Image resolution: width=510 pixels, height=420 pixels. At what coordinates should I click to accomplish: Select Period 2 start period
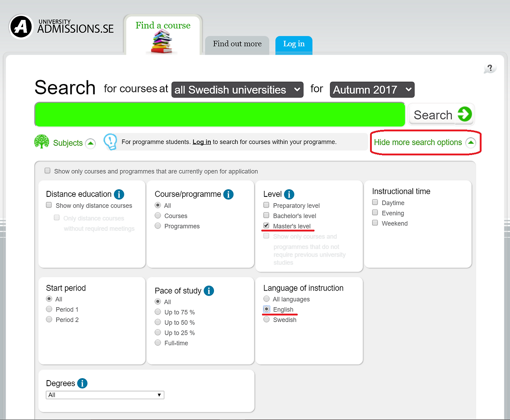point(49,320)
